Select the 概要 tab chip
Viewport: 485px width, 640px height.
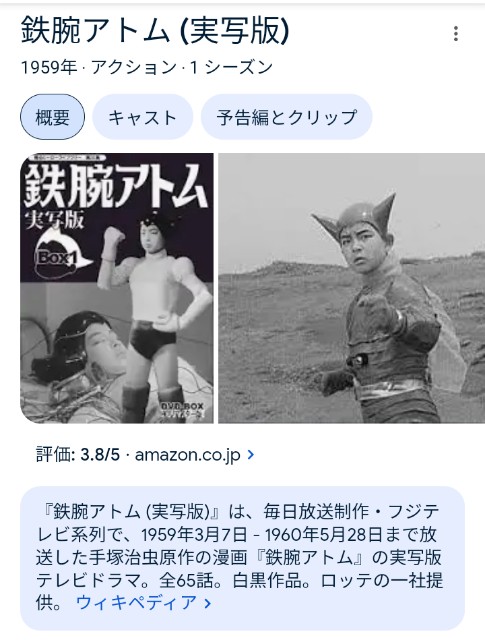[52, 117]
